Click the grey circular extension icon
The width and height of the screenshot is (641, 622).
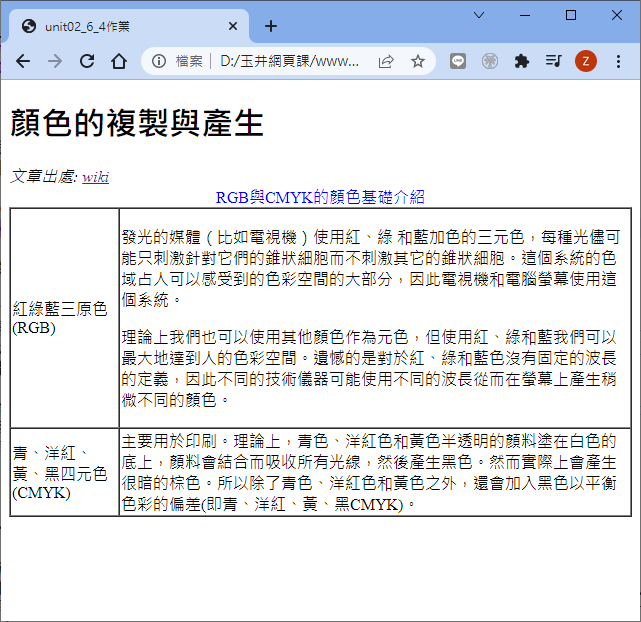(x=489, y=61)
